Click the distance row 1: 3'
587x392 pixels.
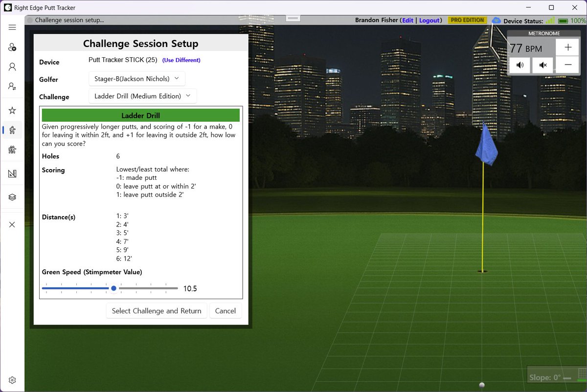[122, 217]
